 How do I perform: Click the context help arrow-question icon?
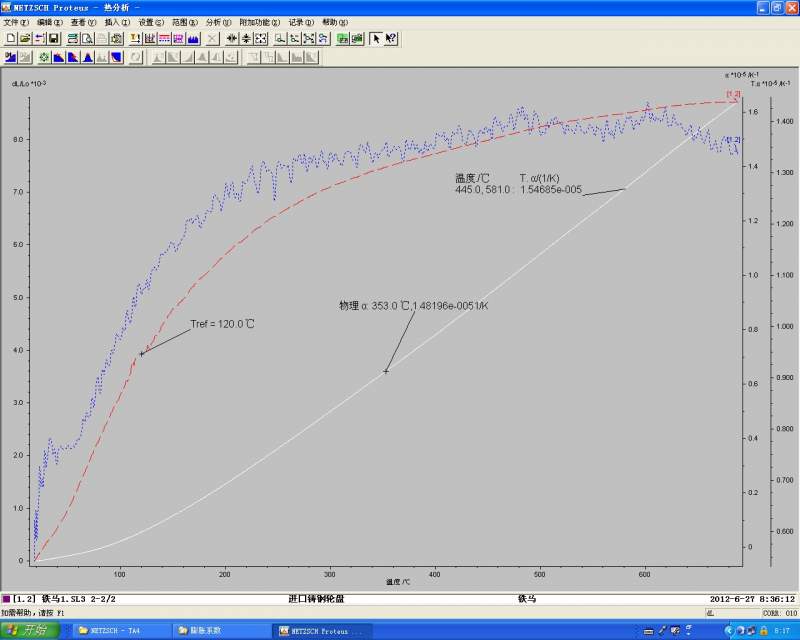pyautogui.click(x=391, y=38)
